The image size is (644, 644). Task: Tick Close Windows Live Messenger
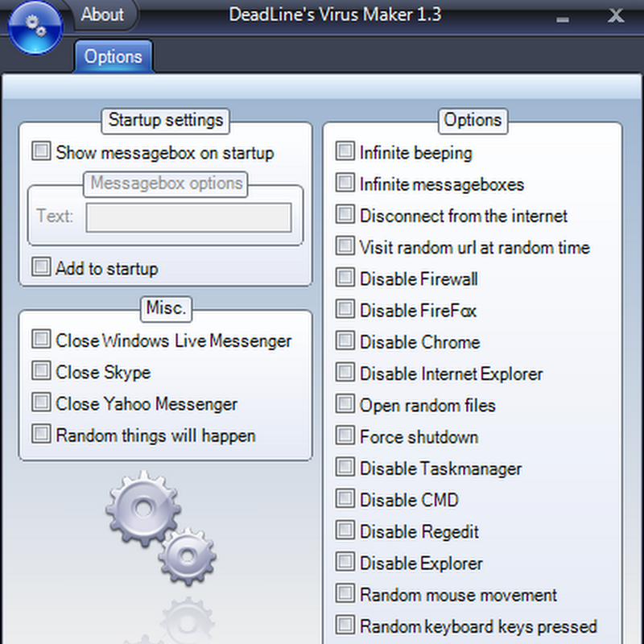point(42,339)
